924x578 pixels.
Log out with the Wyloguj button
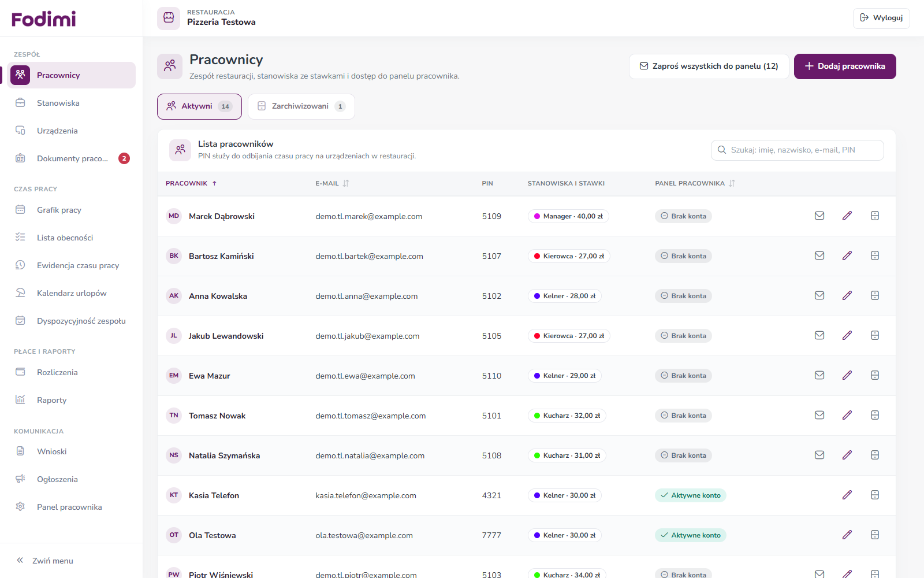point(881,18)
